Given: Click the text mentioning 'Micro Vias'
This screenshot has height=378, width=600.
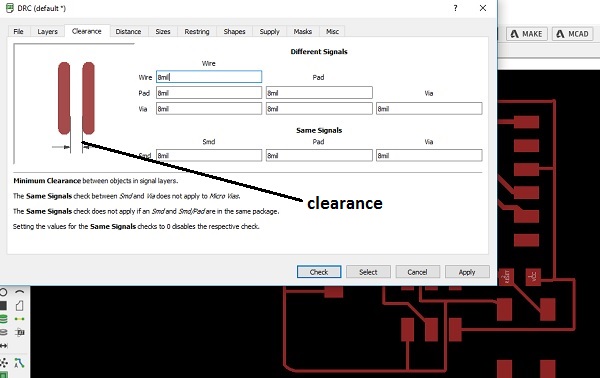Looking at the screenshot, I should coord(127,196).
